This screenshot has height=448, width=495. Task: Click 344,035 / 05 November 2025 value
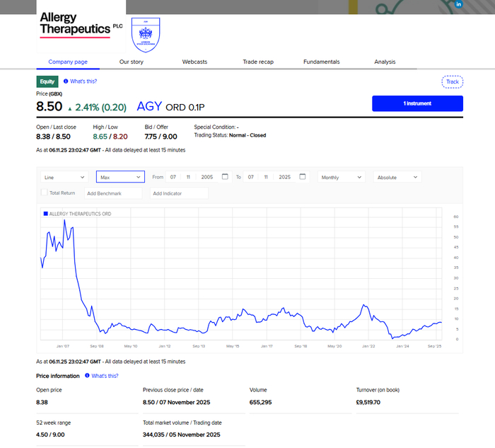[181, 435]
